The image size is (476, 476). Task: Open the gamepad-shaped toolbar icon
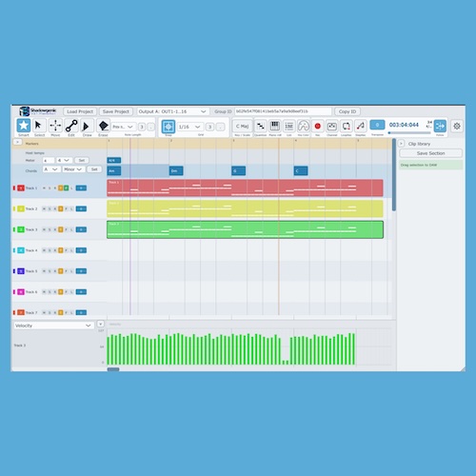(304, 127)
